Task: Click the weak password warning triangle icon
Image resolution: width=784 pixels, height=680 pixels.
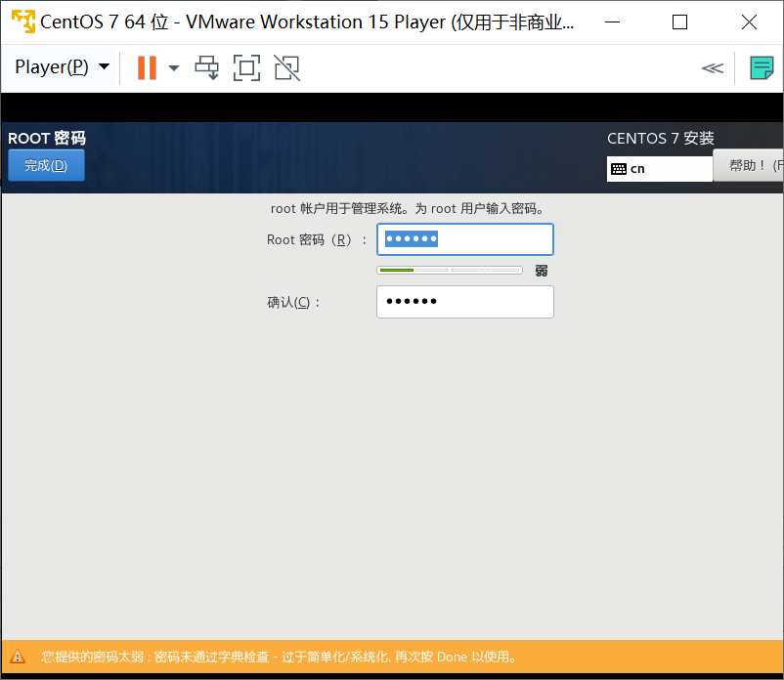Action: (18, 656)
